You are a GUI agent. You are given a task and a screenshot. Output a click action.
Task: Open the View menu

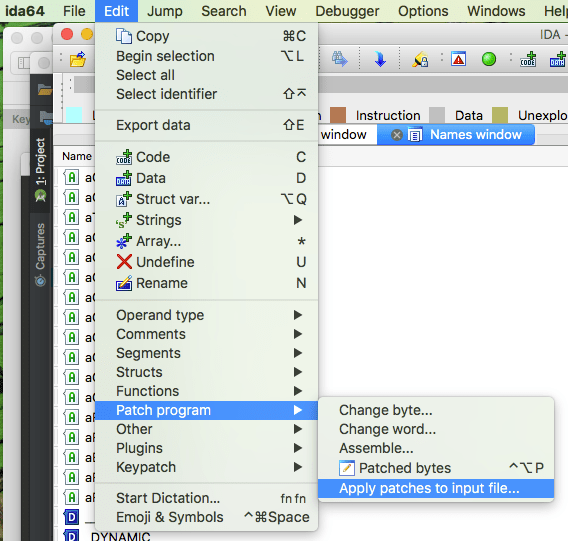tap(281, 11)
